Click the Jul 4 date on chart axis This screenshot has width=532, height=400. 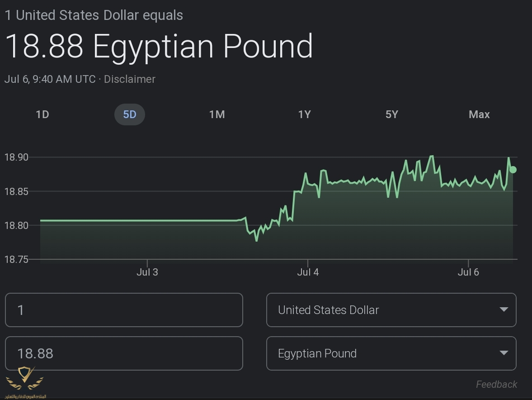pyautogui.click(x=308, y=272)
